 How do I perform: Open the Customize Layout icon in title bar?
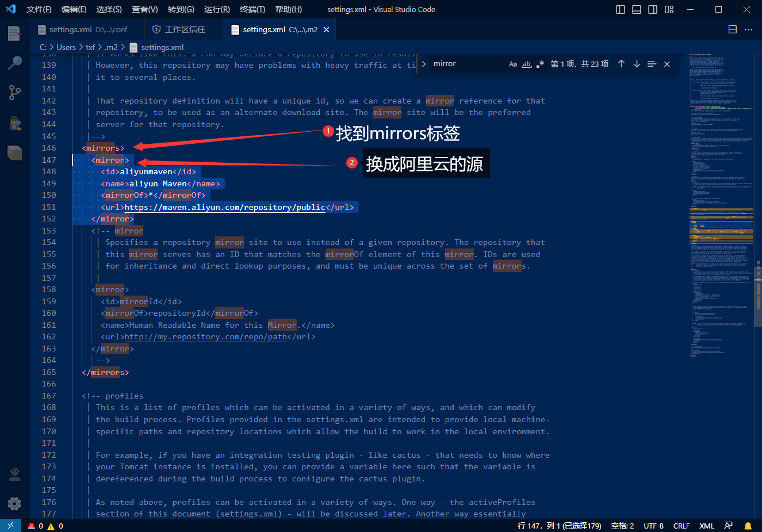[x=669, y=9]
